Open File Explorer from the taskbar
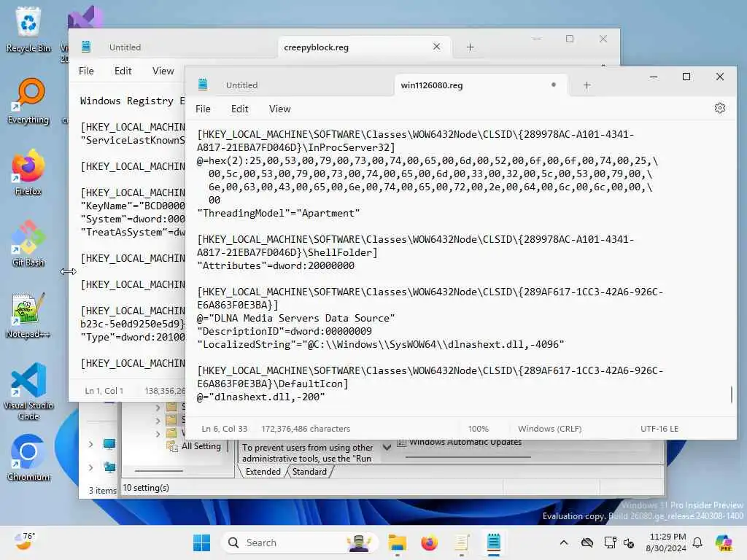This screenshot has width=747, height=560. (x=397, y=542)
